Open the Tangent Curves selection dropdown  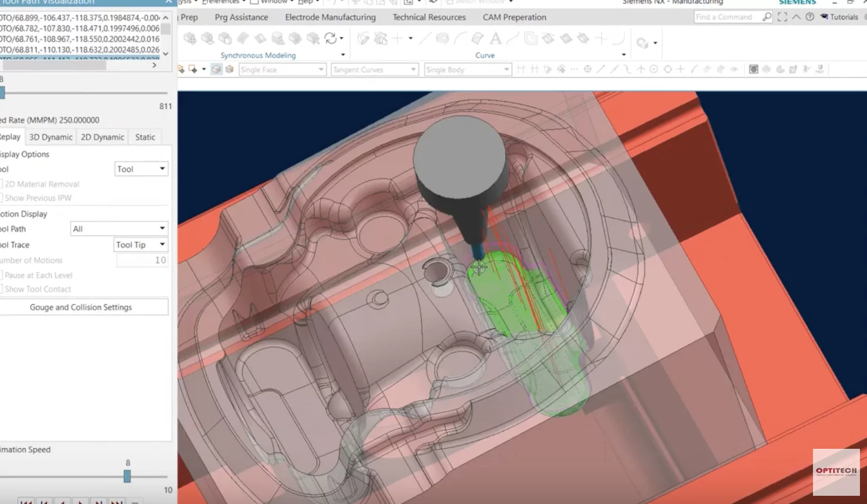tap(374, 69)
